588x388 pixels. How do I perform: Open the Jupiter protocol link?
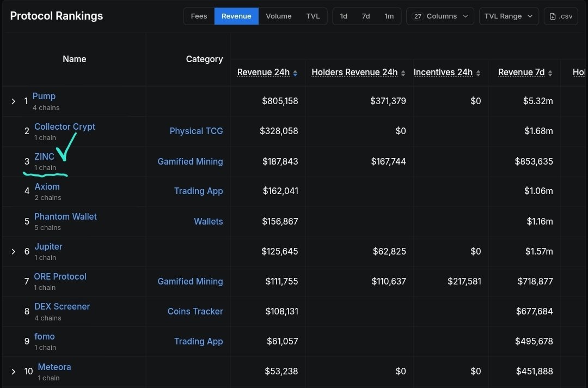tap(48, 246)
